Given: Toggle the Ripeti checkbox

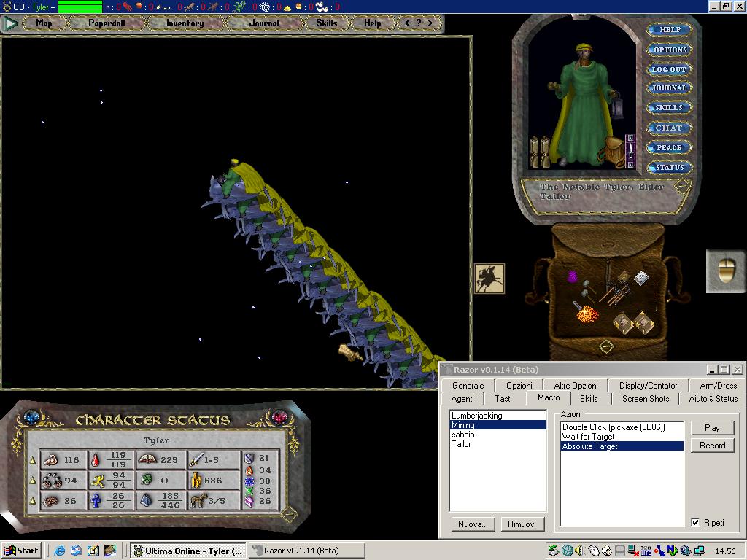Looking at the screenshot, I should point(695,522).
